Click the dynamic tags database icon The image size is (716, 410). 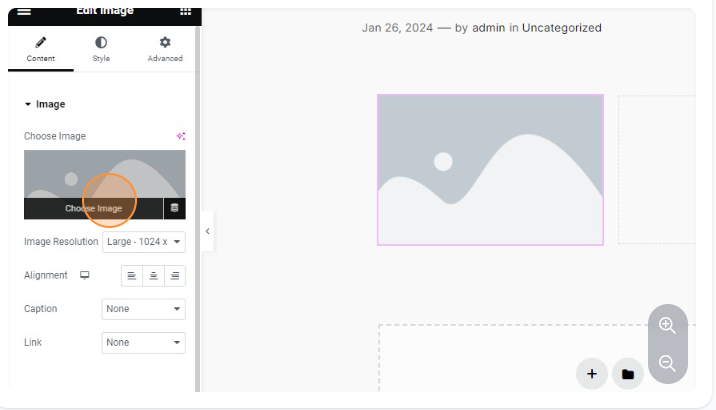175,208
